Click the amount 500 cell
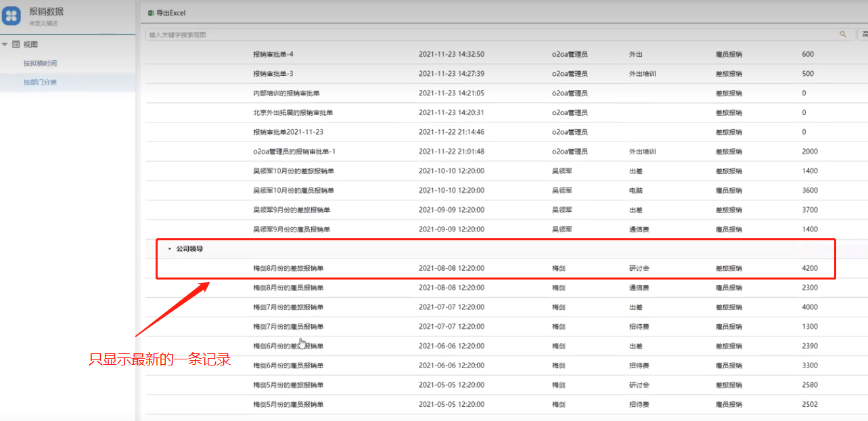Screen dimensions: 868x421 [808, 74]
